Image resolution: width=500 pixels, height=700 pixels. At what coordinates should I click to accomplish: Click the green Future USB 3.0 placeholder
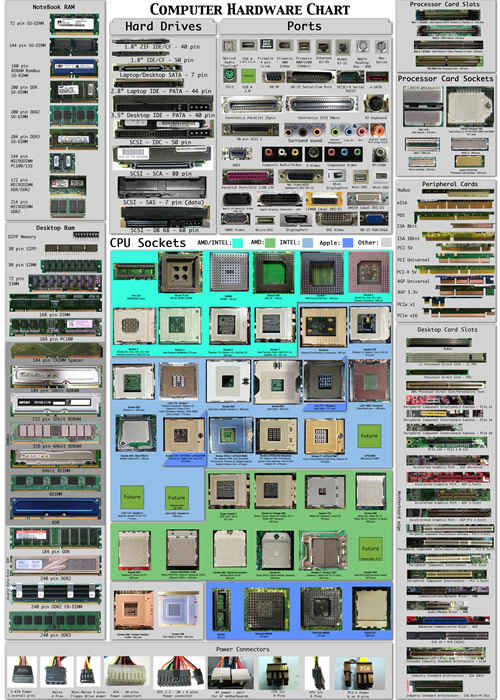click(248, 75)
